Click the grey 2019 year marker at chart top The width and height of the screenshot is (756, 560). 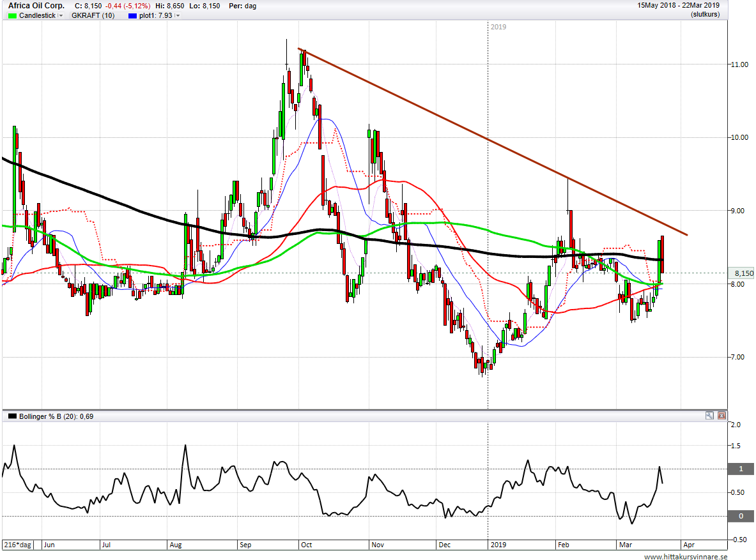click(498, 27)
